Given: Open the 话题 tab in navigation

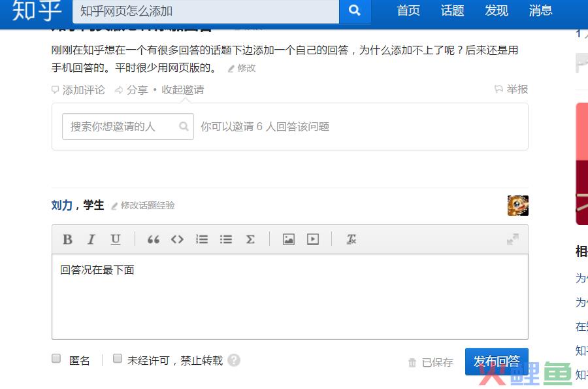Looking at the screenshot, I should click(x=452, y=10).
